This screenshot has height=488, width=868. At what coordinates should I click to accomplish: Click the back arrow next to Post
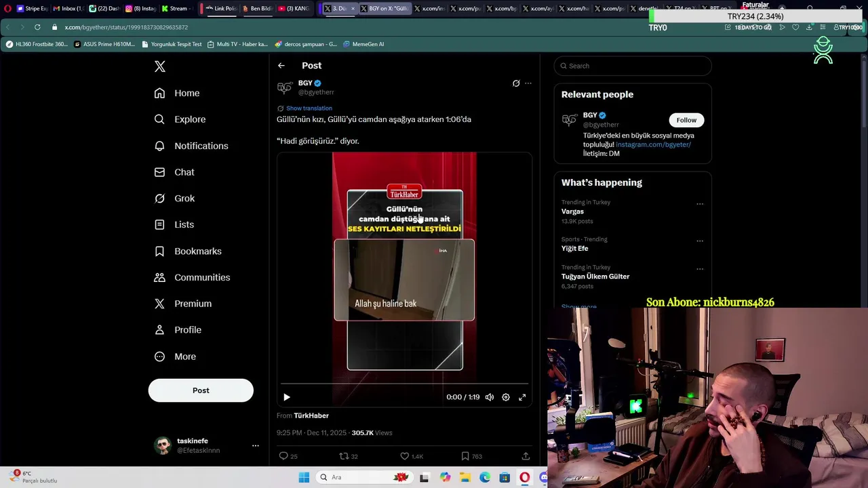click(x=281, y=66)
